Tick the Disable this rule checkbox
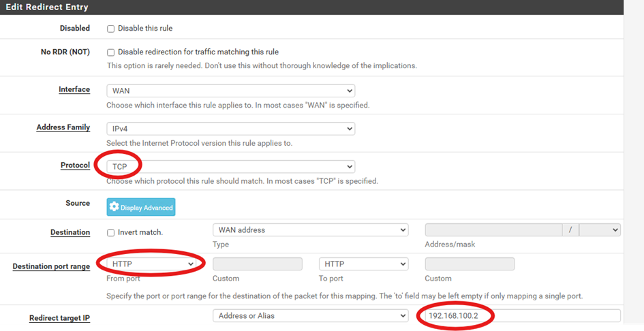This screenshot has width=644, height=331. (x=110, y=29)
